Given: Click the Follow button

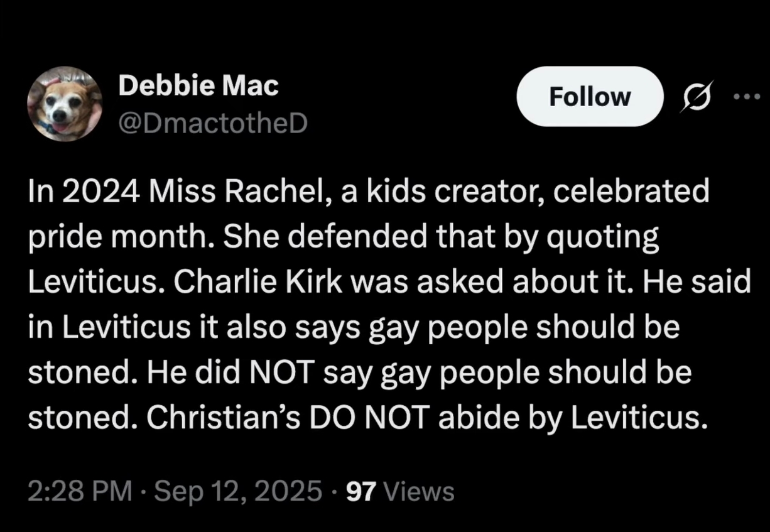Looking at the screenshot, I should click(x=589, y=96).
